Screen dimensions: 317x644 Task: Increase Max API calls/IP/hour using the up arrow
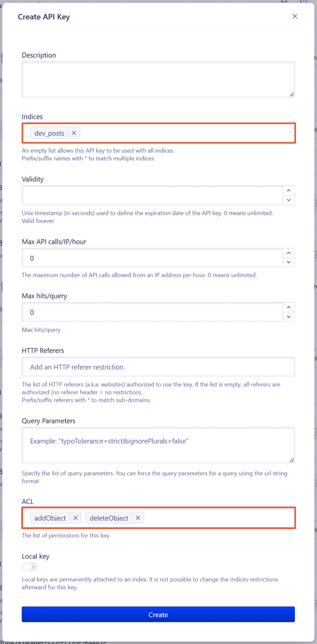288,252
